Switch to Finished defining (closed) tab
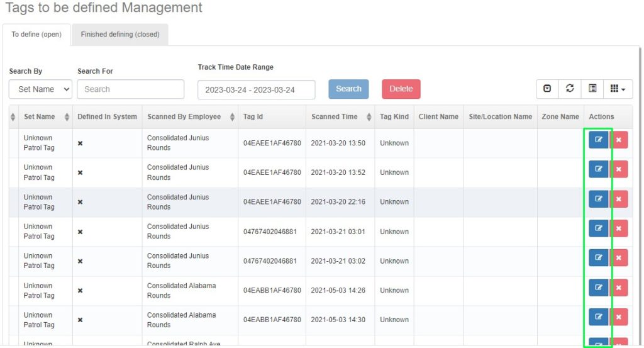This screenshot has height=348, width=644. click(120, 35)
